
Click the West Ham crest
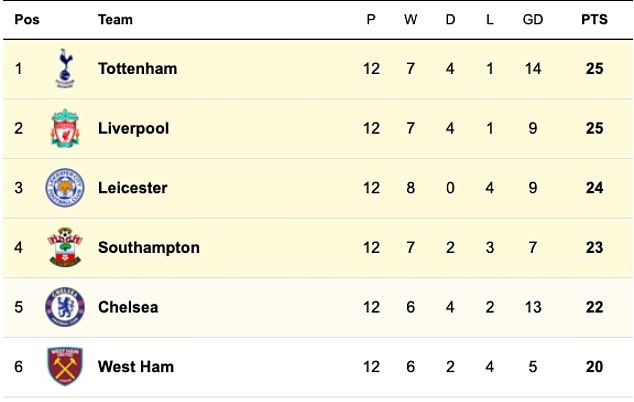coord(65,366)
